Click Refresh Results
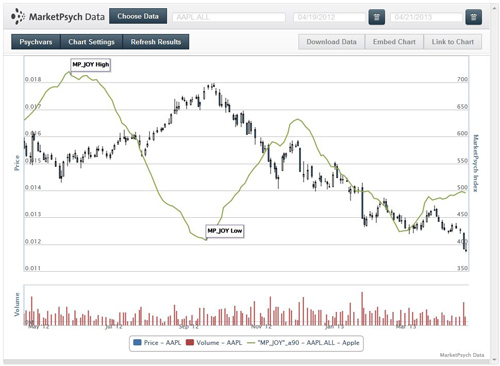This screenshot has height=366, width=500. point(156,42)
